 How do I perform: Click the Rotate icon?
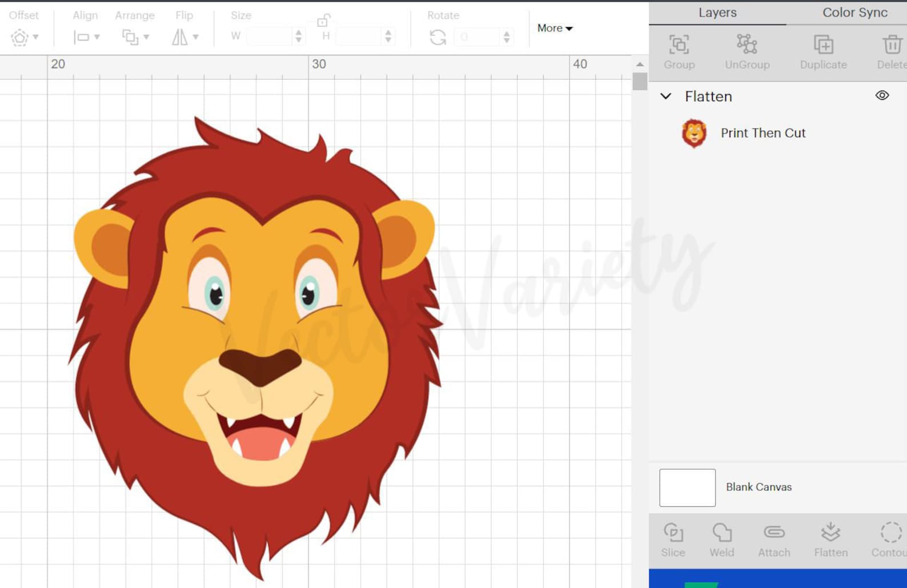pyautogui.click(x=438, y=37)
